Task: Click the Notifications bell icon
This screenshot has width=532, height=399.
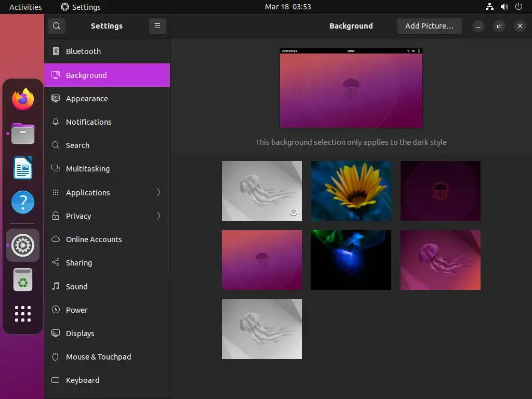Action: pyautogui.click(x=56, y=122)
